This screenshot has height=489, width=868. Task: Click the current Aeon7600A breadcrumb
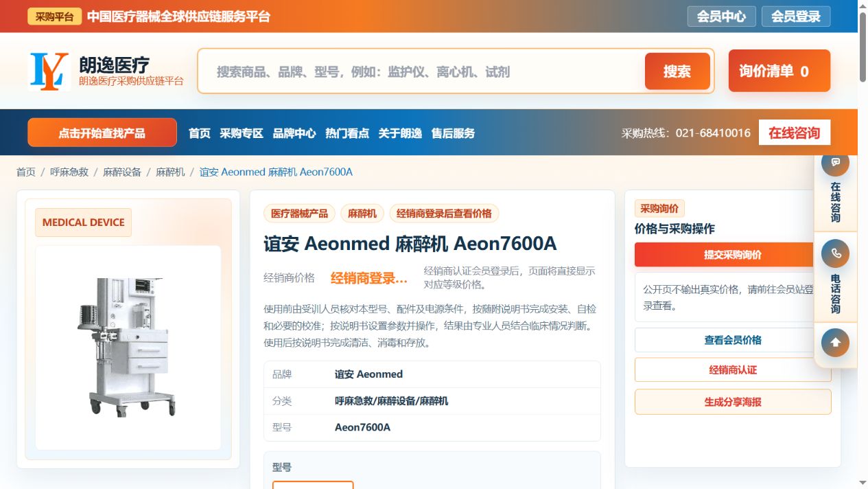click(x=276, y=172)
